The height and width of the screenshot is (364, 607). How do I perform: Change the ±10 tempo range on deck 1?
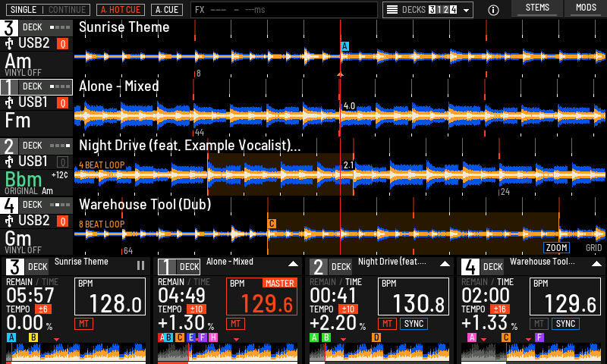tap(197, 309)
